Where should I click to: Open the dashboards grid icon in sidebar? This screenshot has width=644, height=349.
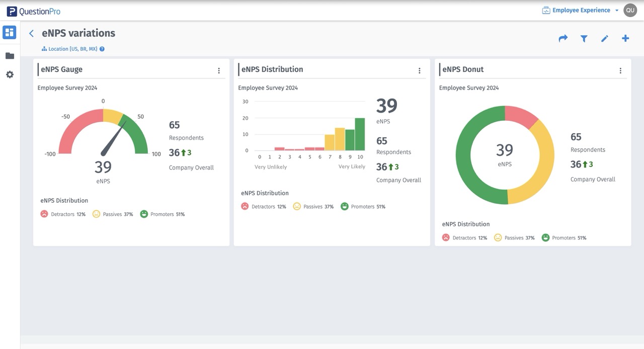pos(10,33)
